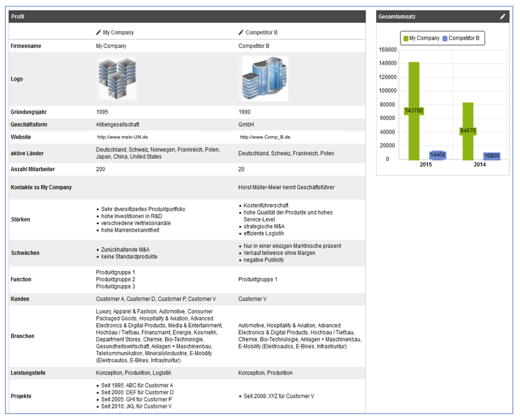Click effiziente Logistik strength bullet

coord(264,233)
